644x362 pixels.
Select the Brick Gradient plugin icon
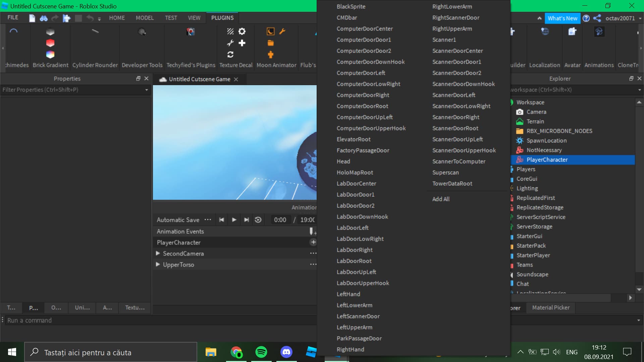50,43
